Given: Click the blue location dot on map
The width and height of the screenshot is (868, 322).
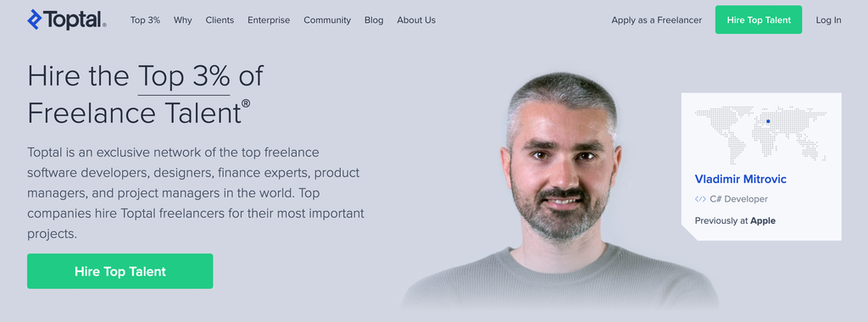Looking at the screenshot, I should click(x=768, y=121).
